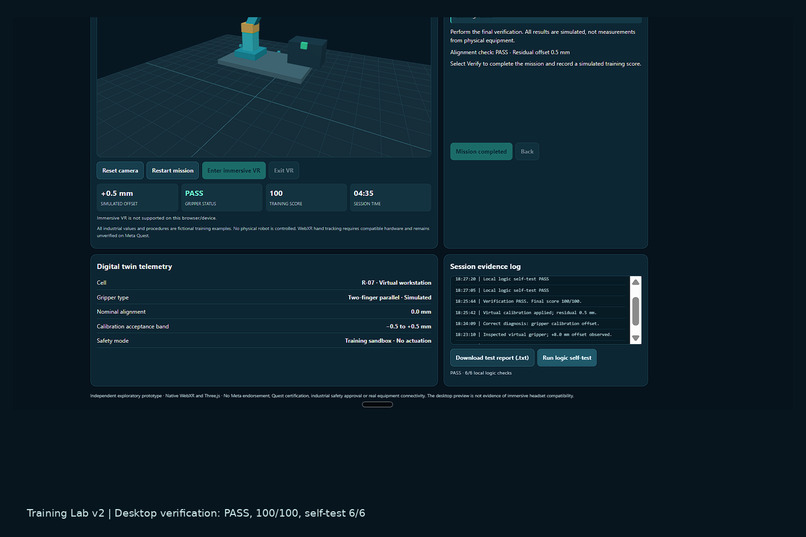
Task: Download test report (.txt)
Action: 492,358
